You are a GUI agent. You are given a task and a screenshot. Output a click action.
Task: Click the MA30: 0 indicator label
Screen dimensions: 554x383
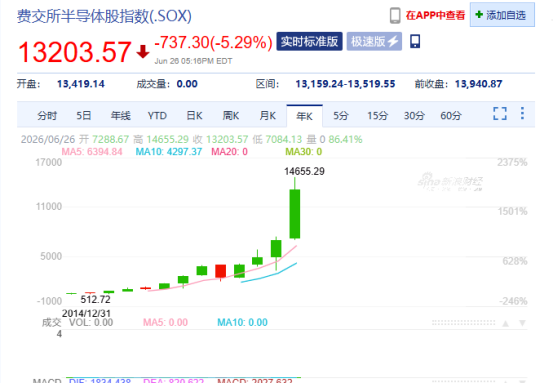coord(303,152)
